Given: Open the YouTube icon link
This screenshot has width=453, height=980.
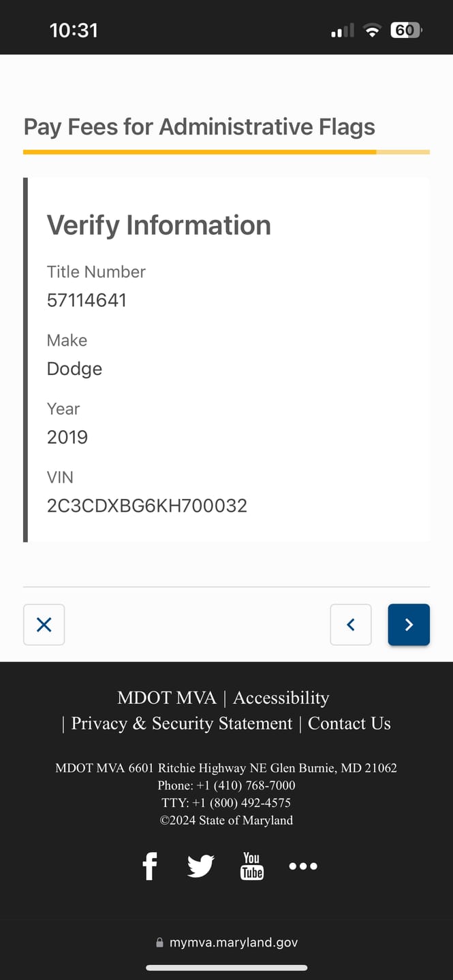Looking at the screenshot, I should 252,866.
